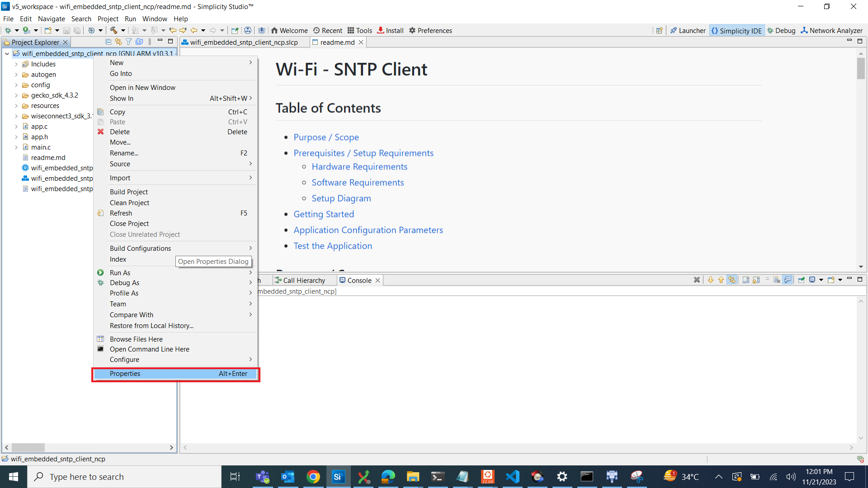The image size is (868, 488).
Task: Open the Open Console dropdown arrow
Action: (840, 279)
